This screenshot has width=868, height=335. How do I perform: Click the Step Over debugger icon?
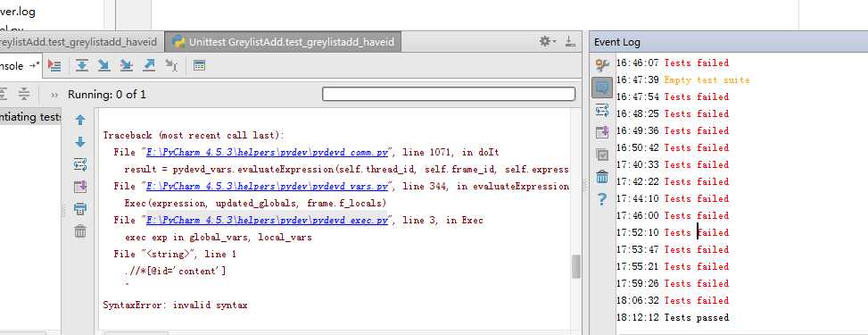[x=82, y=65]
